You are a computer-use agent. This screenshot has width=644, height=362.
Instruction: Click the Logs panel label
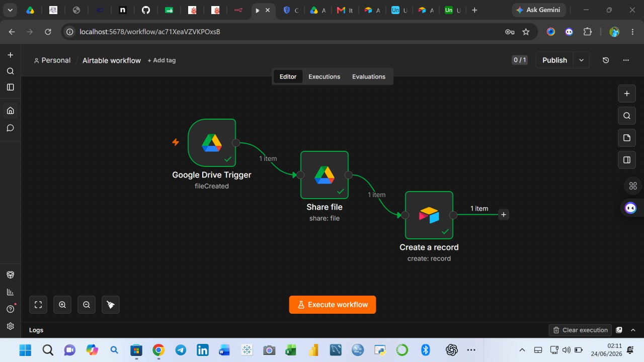tap(36, 330)
